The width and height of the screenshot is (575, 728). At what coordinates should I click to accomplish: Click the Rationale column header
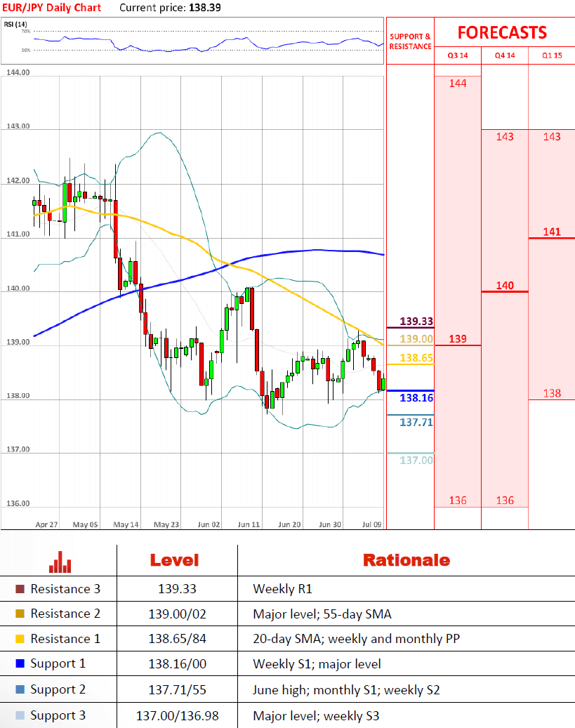[407, 560]
